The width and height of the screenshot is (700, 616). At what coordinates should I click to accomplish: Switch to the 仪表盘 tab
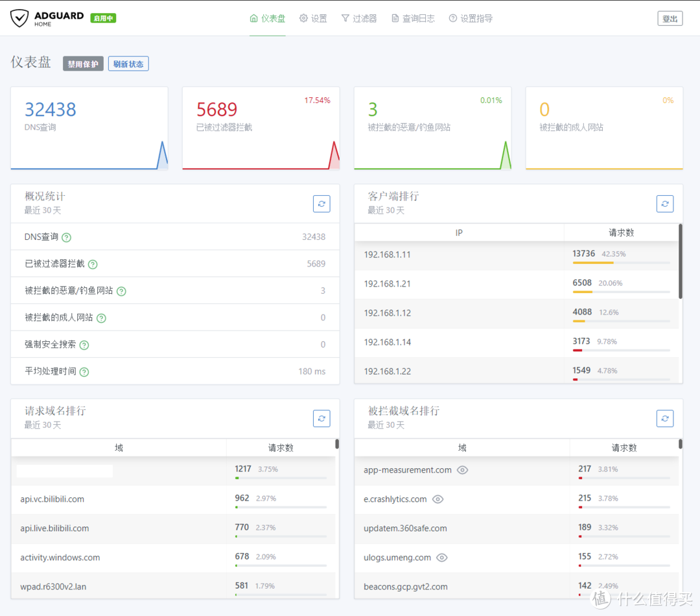[267, 18]
